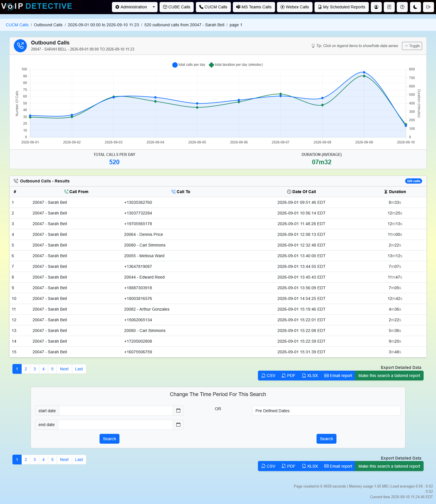Export PDF from upper export bar
This screenshot has height=504, width=436.
pyautogui.click(x=289, y=376)
